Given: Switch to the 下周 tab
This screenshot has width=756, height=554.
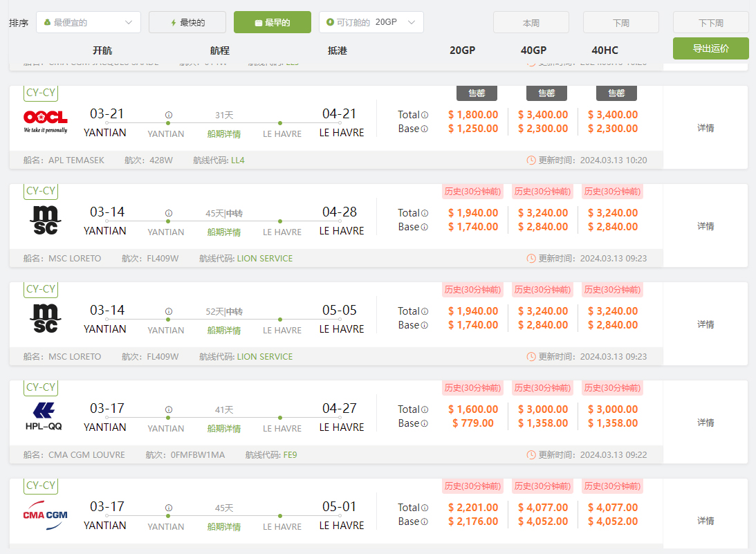Looking at the screenshot, I should click(x=620, y=23).
